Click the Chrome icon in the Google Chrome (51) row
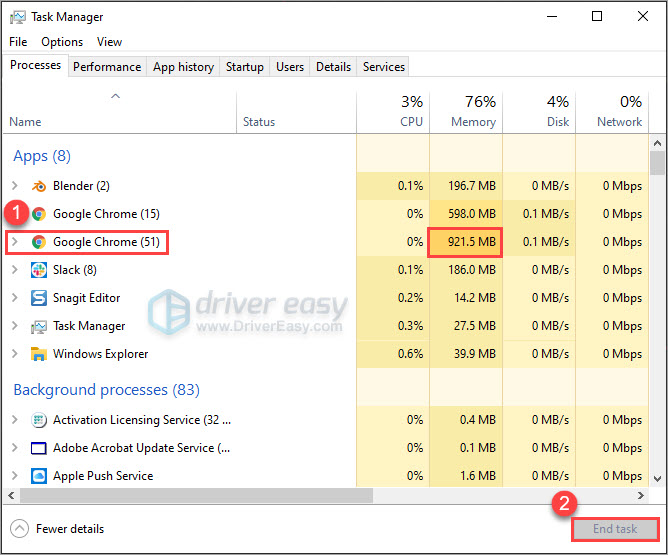Screen dimensions: 668x555 [x=39, y=242]
